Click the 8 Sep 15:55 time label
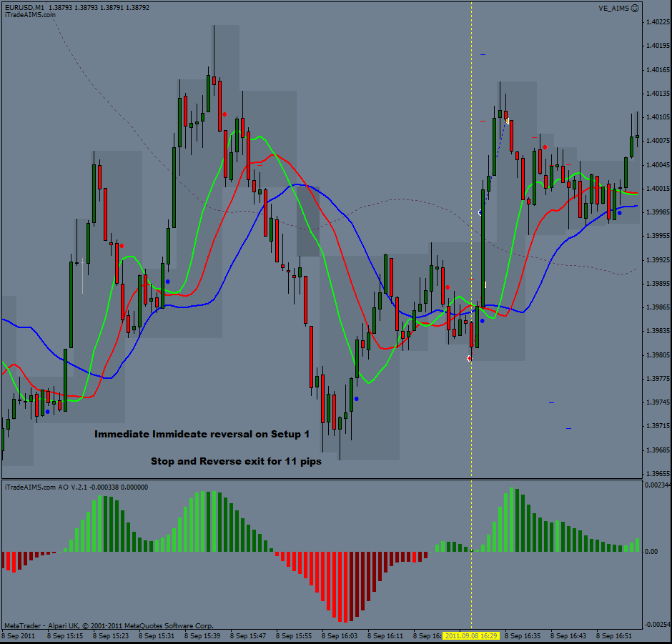Viewport: 672px width, 644px height. tap(294, 636)
